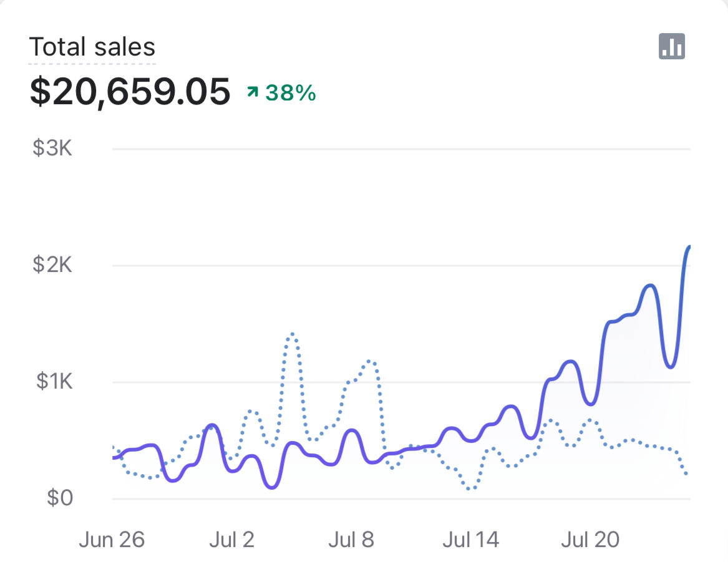The image size is (728, 562).
Task: Click the solid line's final highest point
Action: pyautogui.click(x=689, y=248)
